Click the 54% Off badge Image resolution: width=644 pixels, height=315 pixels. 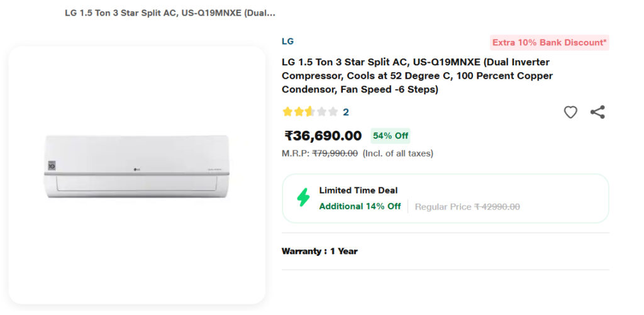[x=391, y=136]
